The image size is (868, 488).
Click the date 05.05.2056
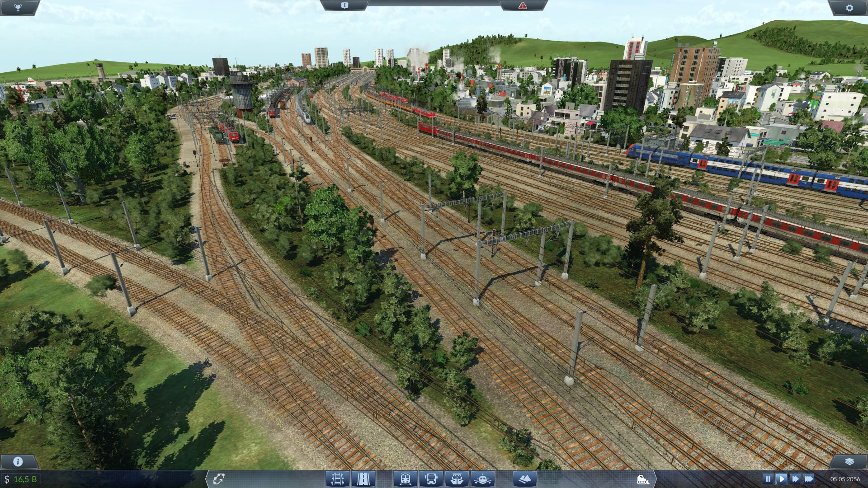(844, 479)
